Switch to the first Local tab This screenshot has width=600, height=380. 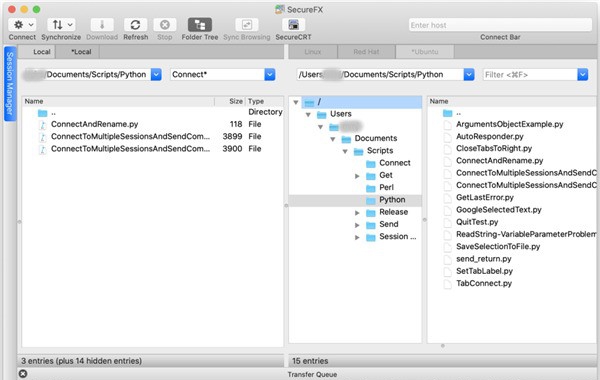[37, 52]
